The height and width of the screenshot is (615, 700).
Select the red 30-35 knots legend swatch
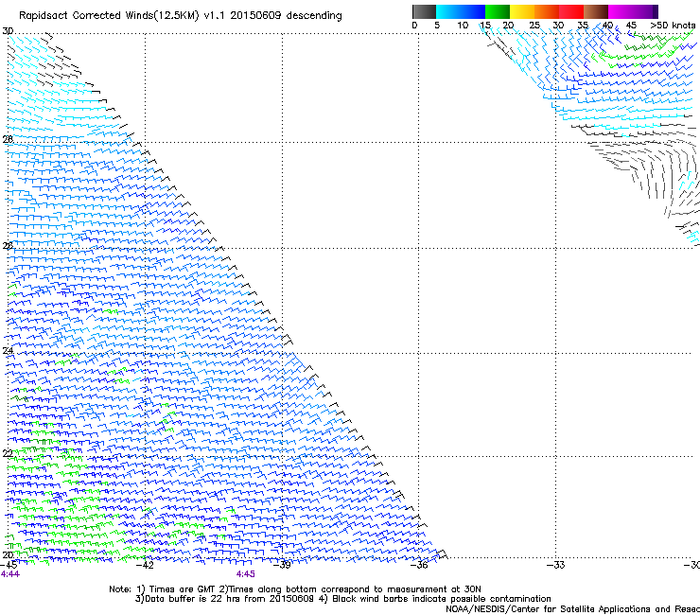point(571,11)
